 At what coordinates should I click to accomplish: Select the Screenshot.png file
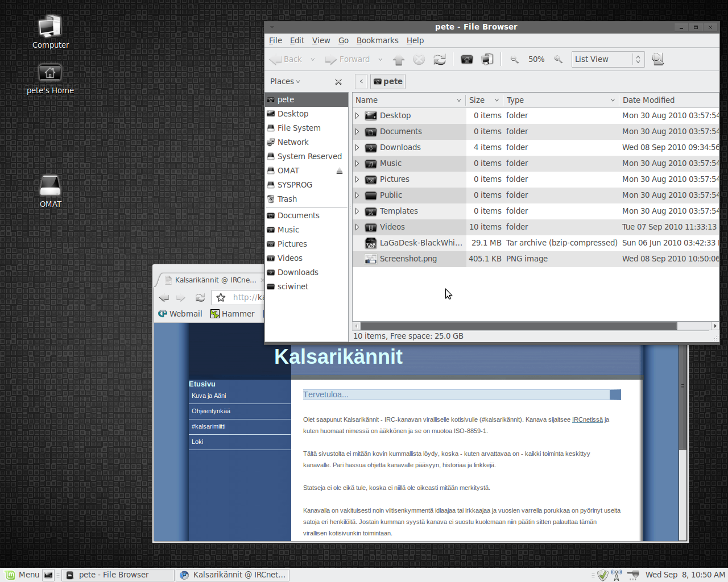click(408, 259)
